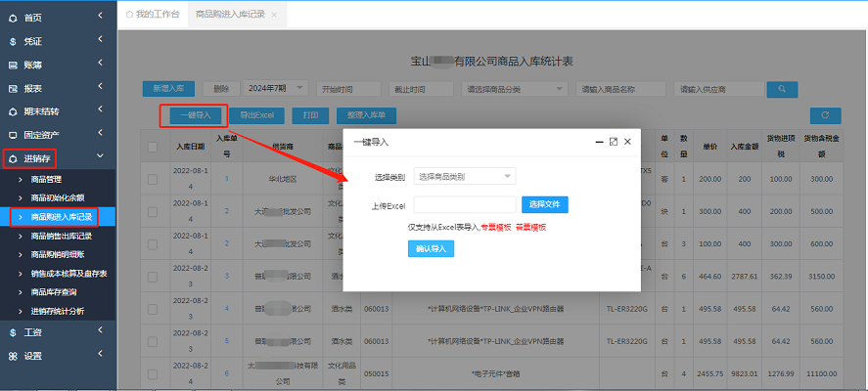The image size is (868, 391).
Task: Click the 删除 button
Action: tap(221, 89)
